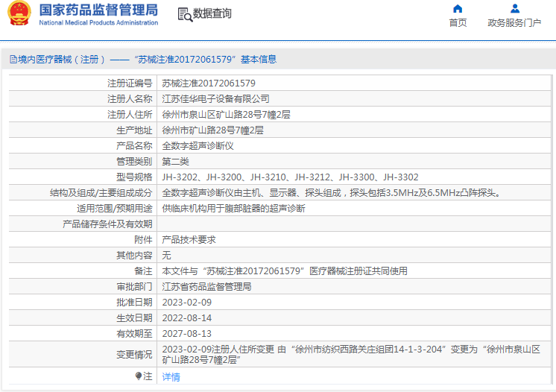Click the 注册人名称 label
The height and width of the screenshot is (392, 556).
[130, 99]
